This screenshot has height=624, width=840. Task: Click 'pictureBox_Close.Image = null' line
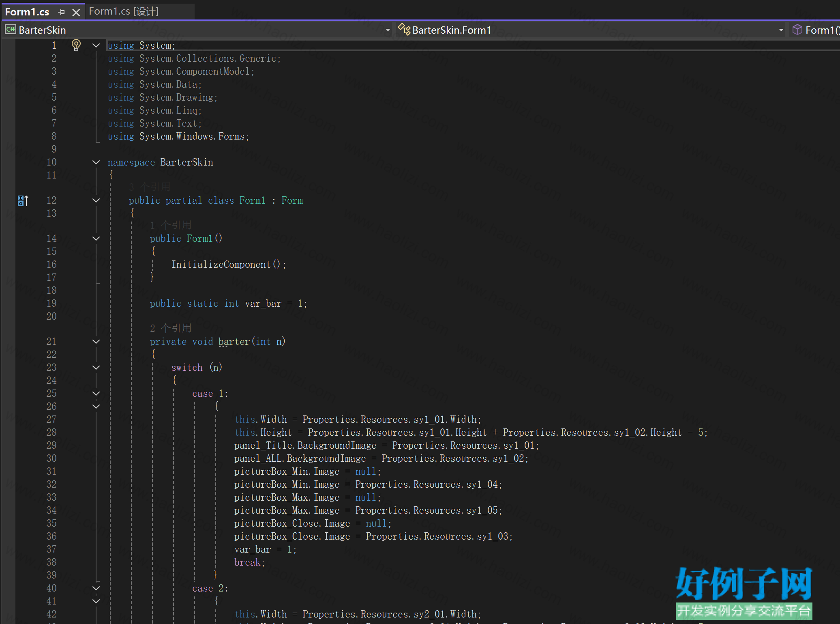click(x=313, y=523)
